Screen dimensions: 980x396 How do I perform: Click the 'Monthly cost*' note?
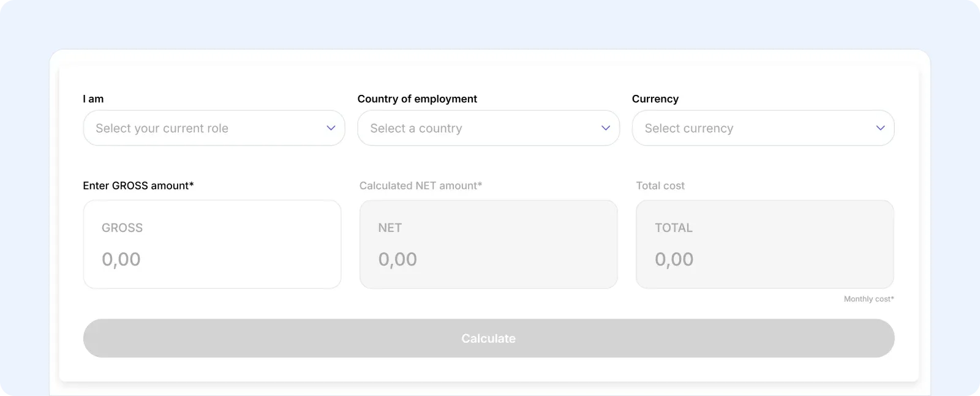(x=869, y=299)
